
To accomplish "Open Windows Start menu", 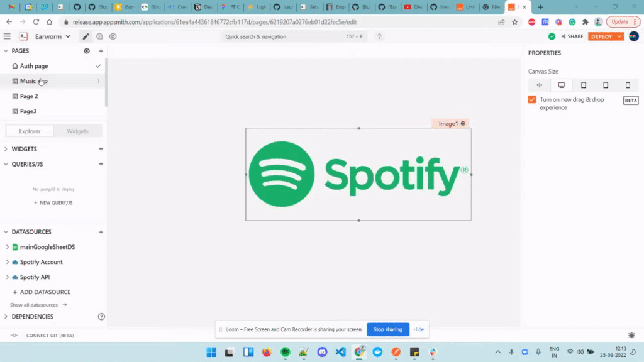I will [x=211, y=352].
